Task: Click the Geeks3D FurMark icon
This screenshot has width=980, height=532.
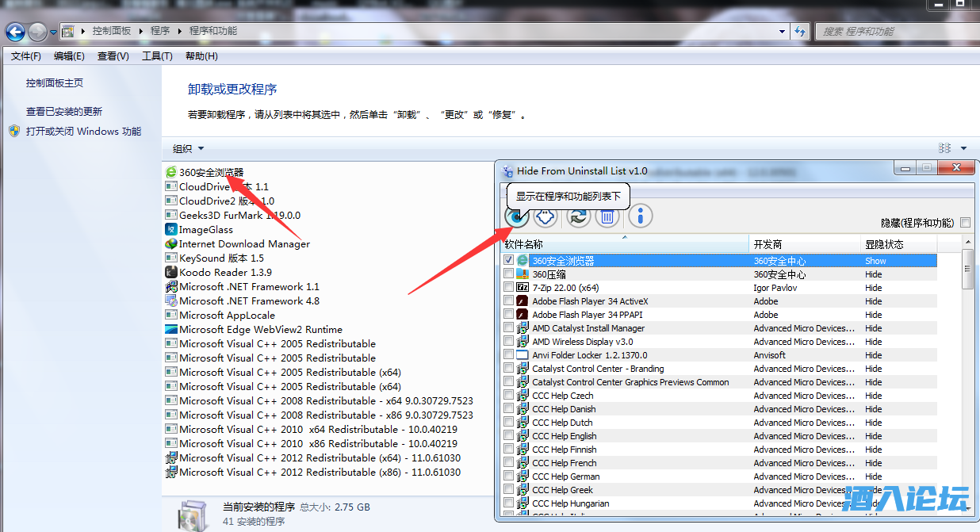Action: [x=170, y=215]
